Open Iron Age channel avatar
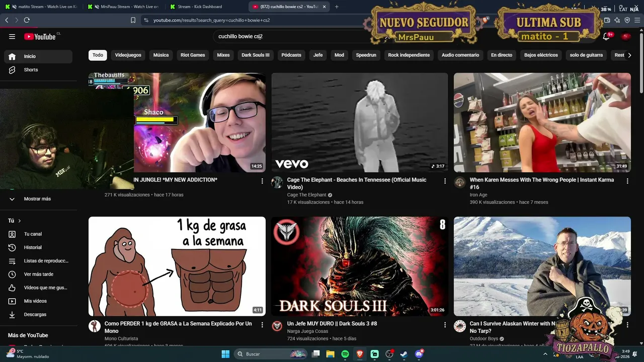Viewport: 644px width, 362px height. (x=460, y=183)
